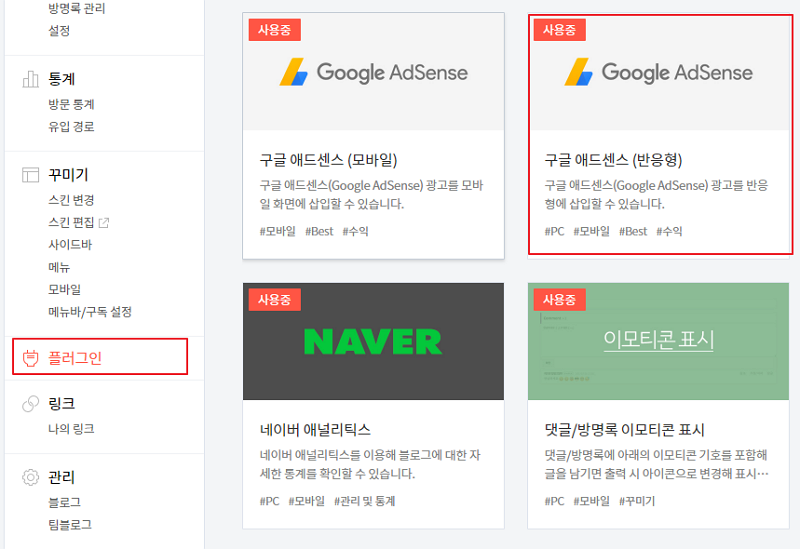The width and height of the screenshot is (800, 549).
Task: Open 구글 애드센스 (반응형) plugin title
Action: tap(613, 160)
